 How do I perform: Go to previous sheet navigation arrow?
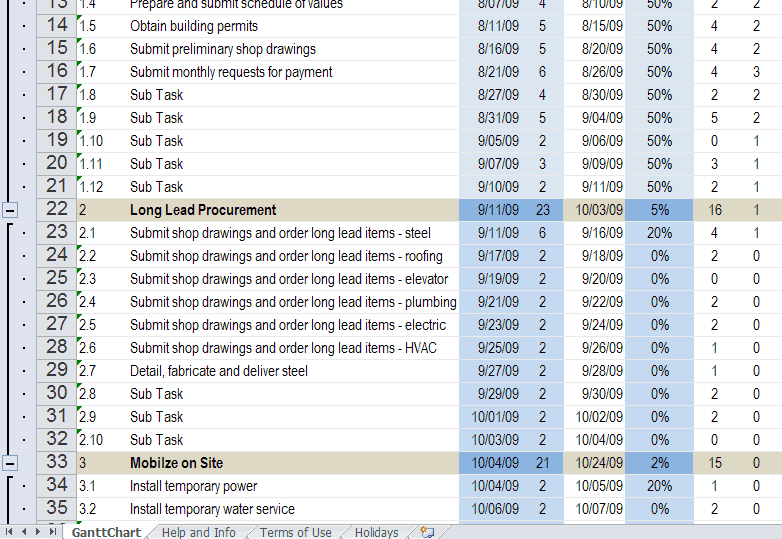click(x=23, y=532)
